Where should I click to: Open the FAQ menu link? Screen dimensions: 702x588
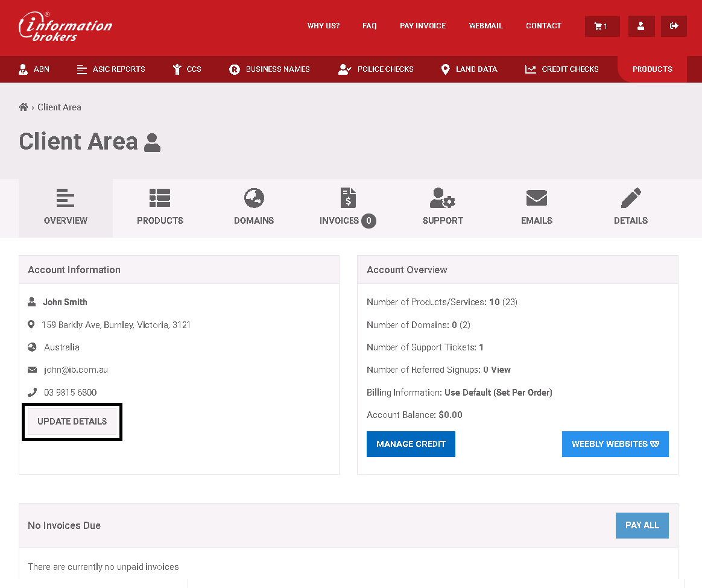(369, 26)
